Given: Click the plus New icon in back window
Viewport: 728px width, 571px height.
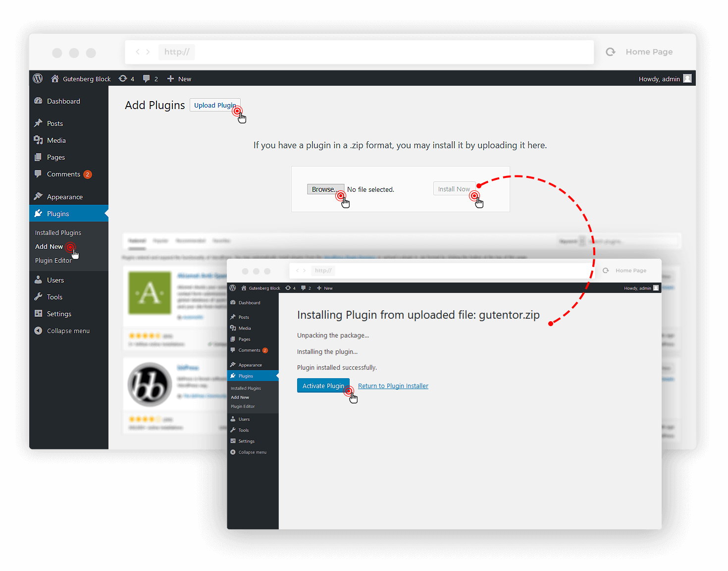Looking at the screenshot, I should click(170, 78).
